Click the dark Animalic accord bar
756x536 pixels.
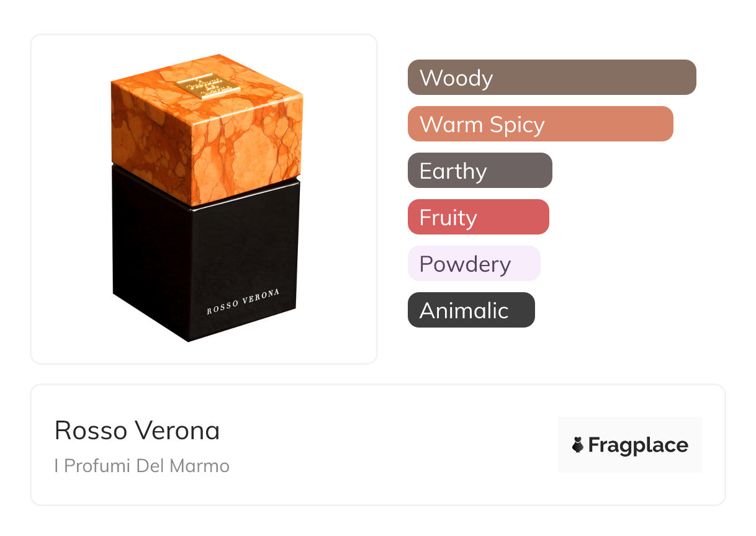click(x=470, y=310)
